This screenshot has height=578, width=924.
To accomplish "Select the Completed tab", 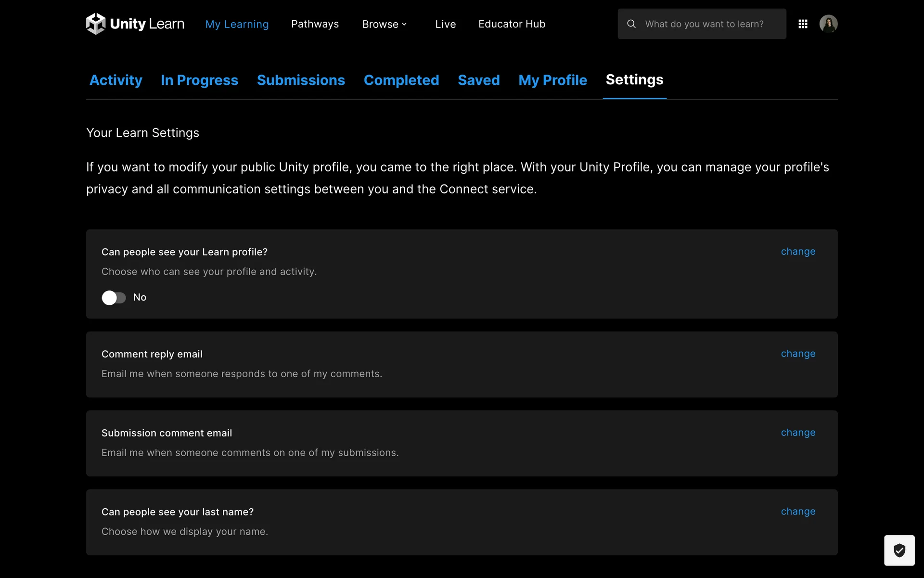I will (x=401, y=80).
